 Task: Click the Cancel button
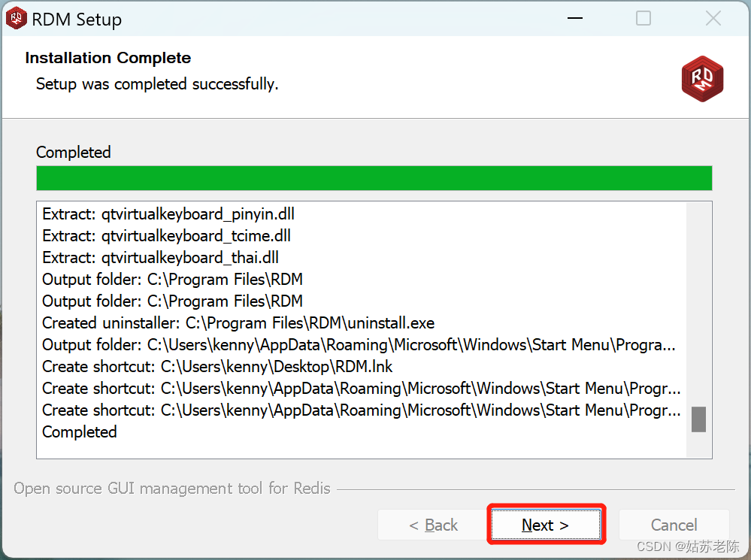pos(674,524)
